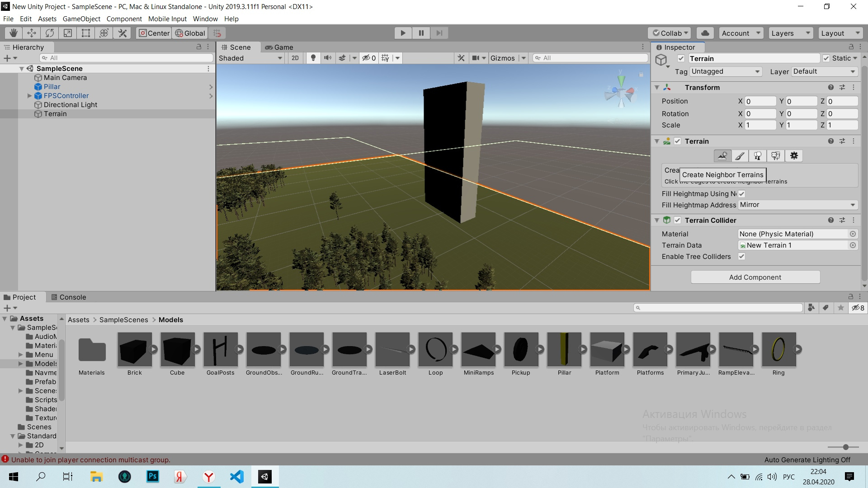Switch to the Console tab

pyautogui.click(x=68, y=297)
